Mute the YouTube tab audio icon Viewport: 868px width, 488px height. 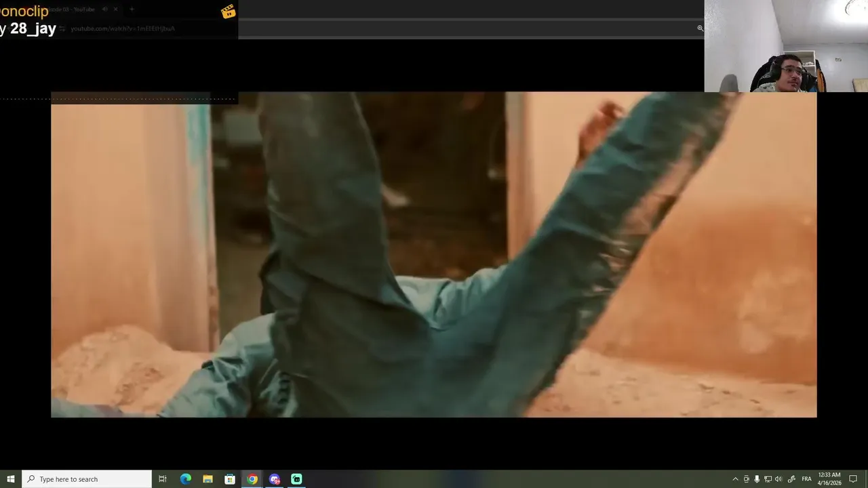[104, 9]
